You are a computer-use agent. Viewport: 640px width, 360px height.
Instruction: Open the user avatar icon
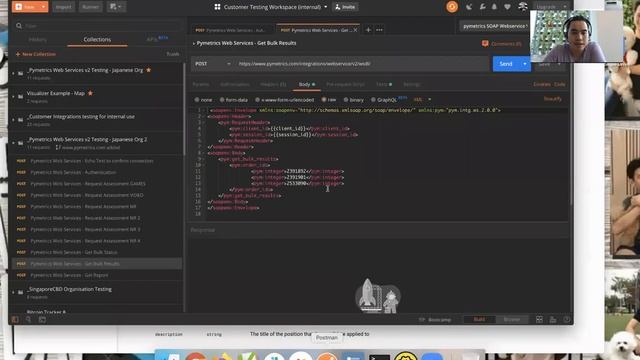coord(522,7)
